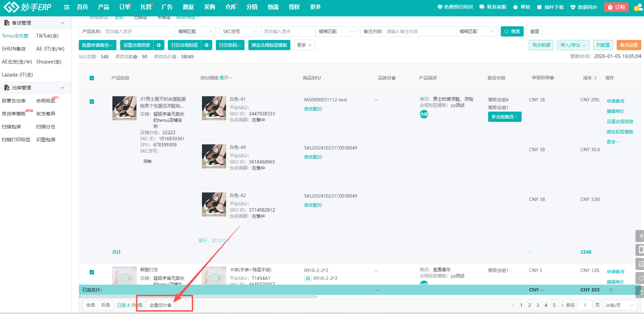644x314 pixels.
Task: Open 模糊匹配 dropdown next to 备注内容
Action: click(477, 31)
